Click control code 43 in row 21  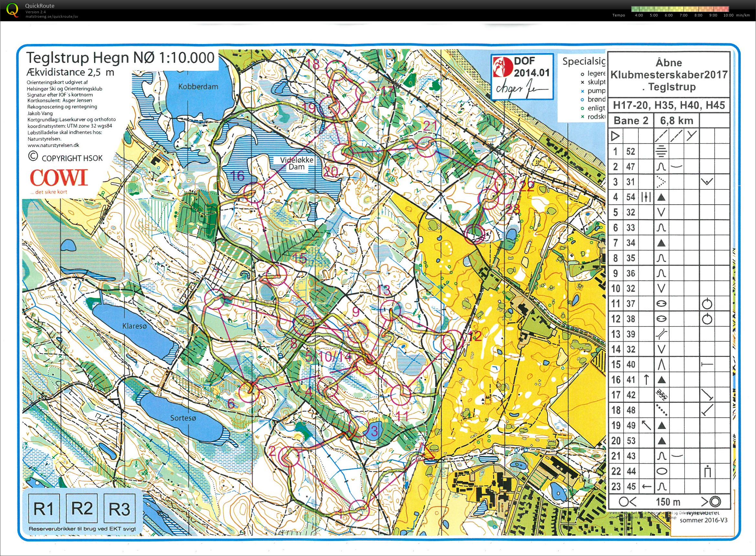click(631, 456)
